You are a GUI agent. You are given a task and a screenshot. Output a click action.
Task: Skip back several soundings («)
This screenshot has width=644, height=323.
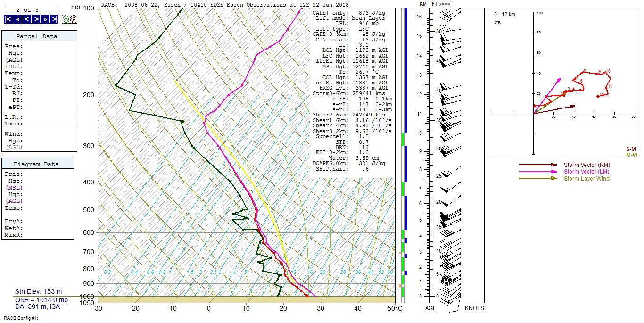click(17, 19)
